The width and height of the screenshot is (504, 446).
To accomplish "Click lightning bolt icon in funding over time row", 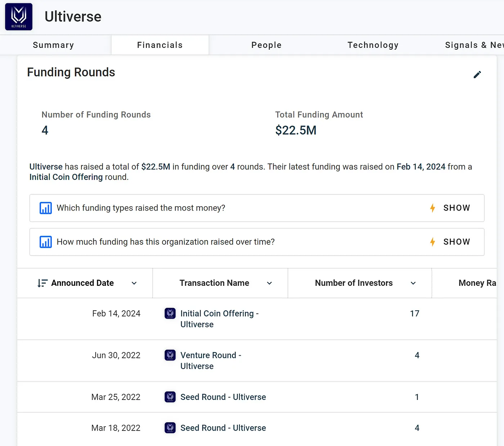I will 433,242.
